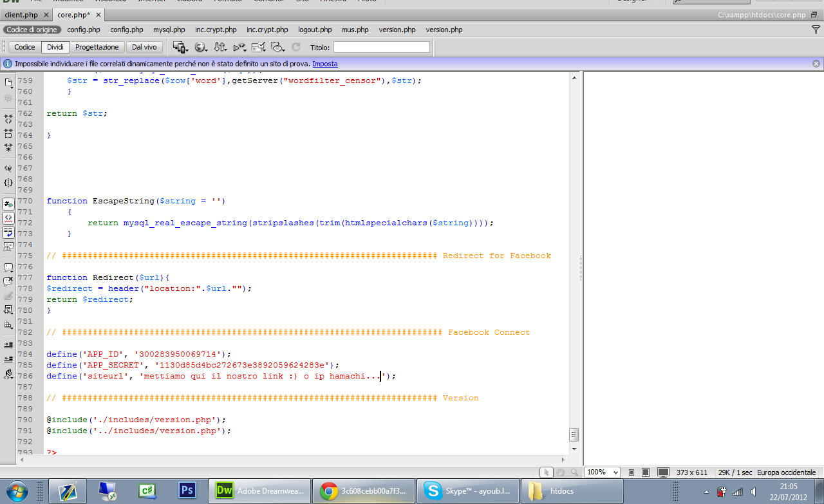The width and height of the screenshot is (824, 504).
Task: Open the Open Documents list in coding toolbar
Action: 8,83
